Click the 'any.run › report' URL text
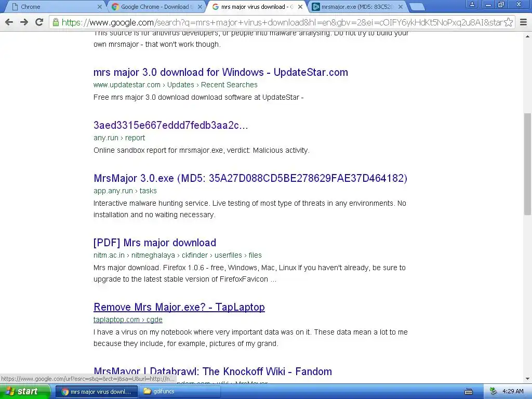This screenshot has height=399, width=532. pyautogui.click(x=119, y=138)
